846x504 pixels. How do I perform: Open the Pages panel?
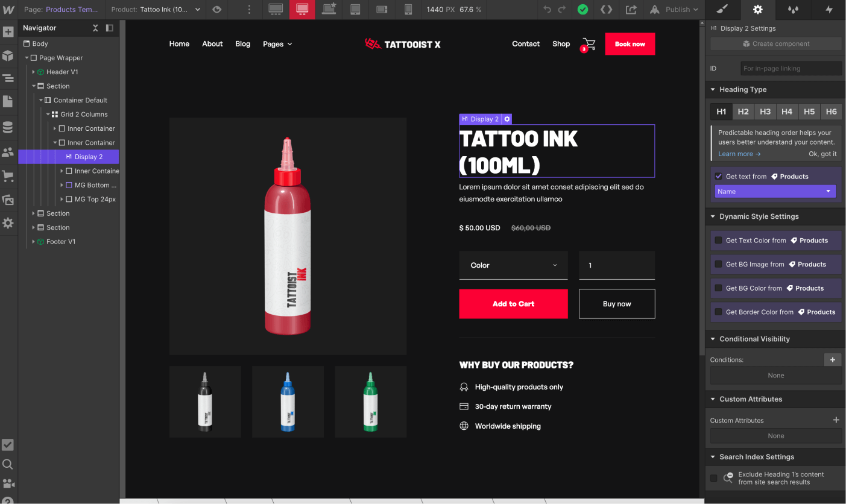point(8,101)
